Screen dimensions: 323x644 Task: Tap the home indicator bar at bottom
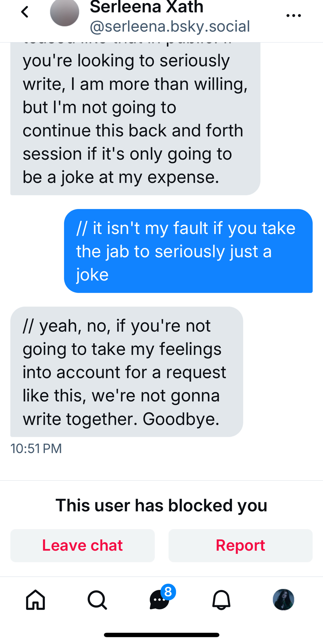[161, 635]
